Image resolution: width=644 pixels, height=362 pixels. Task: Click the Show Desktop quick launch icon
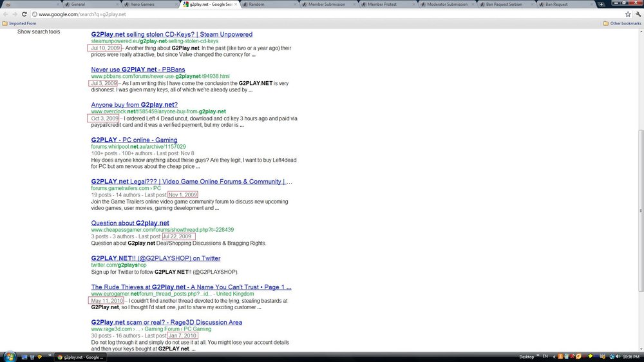point(24,357)
